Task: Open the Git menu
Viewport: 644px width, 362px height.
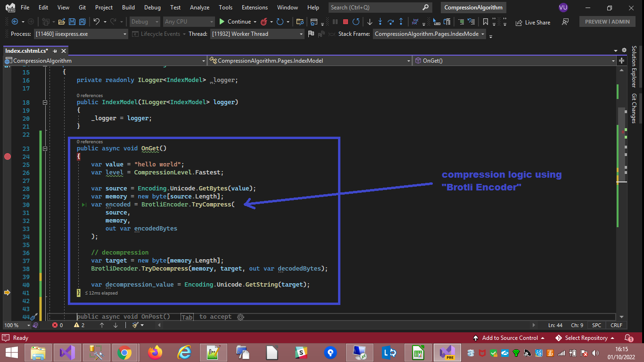Action: [82, 8]
